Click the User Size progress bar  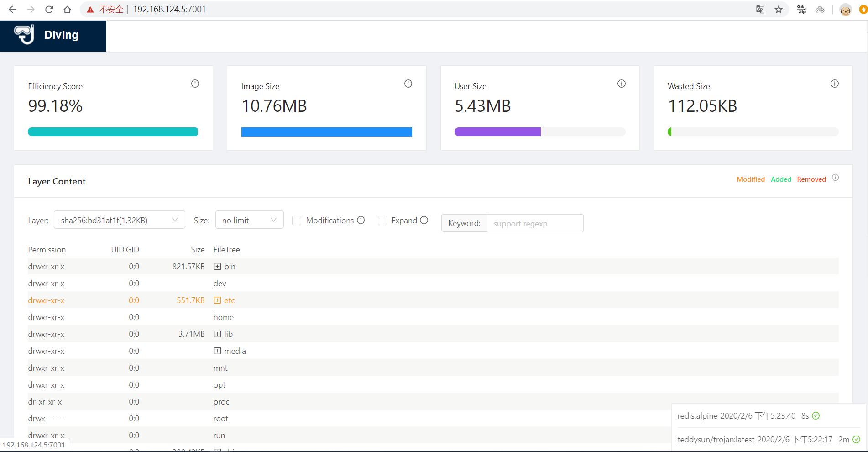click(x=540, y=132)
